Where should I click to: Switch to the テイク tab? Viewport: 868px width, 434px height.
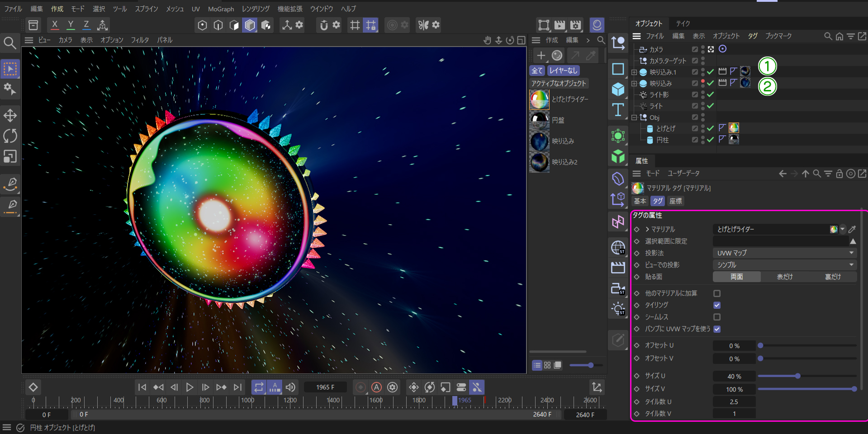683,24
